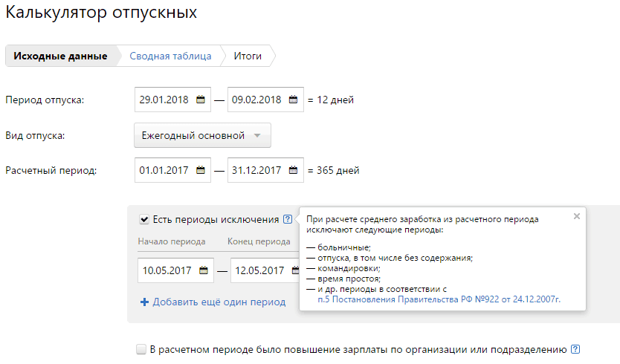This screenshot has height=364, width=620.
Task: Uncheck 'Есть периоды исключения' checkbox
Action: point(144,219)
